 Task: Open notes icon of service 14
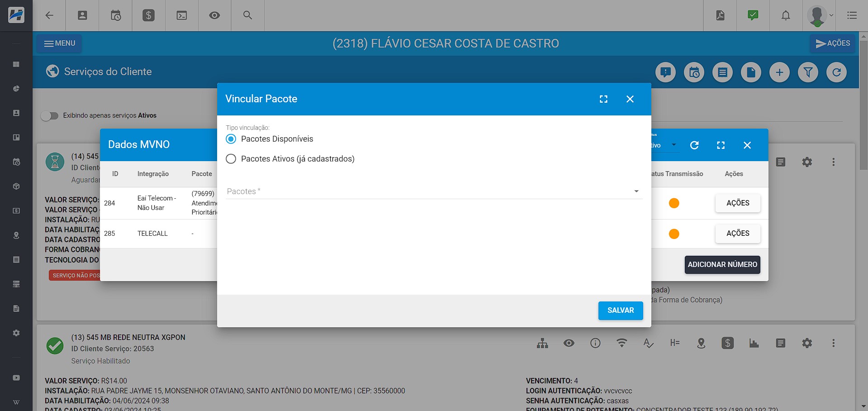[x=781, y=162]
